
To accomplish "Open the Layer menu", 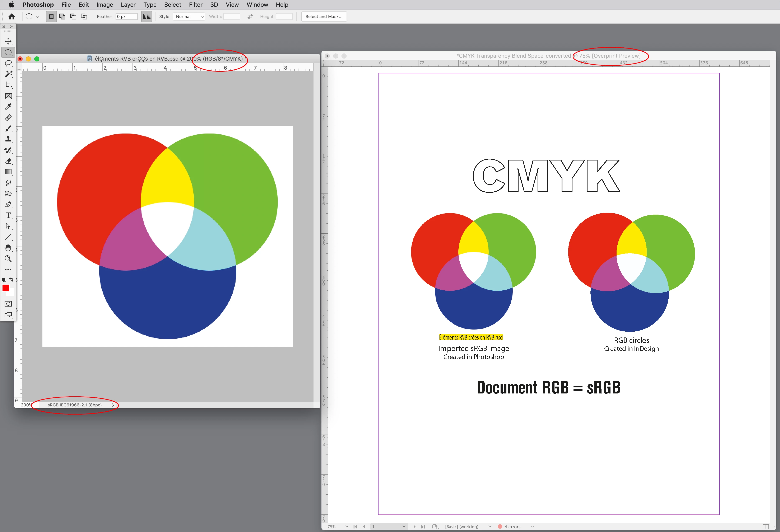I will tap(128, 5).
